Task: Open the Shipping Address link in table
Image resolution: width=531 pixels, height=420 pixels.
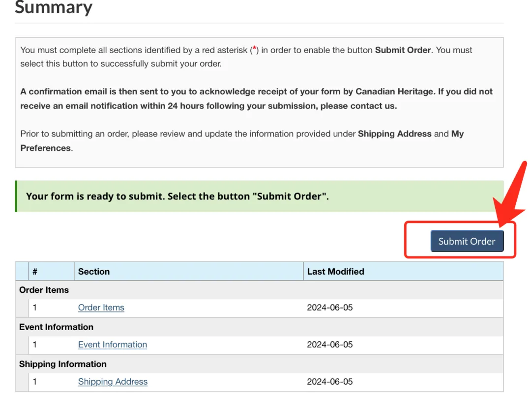Action: click(x=113, y=382)
